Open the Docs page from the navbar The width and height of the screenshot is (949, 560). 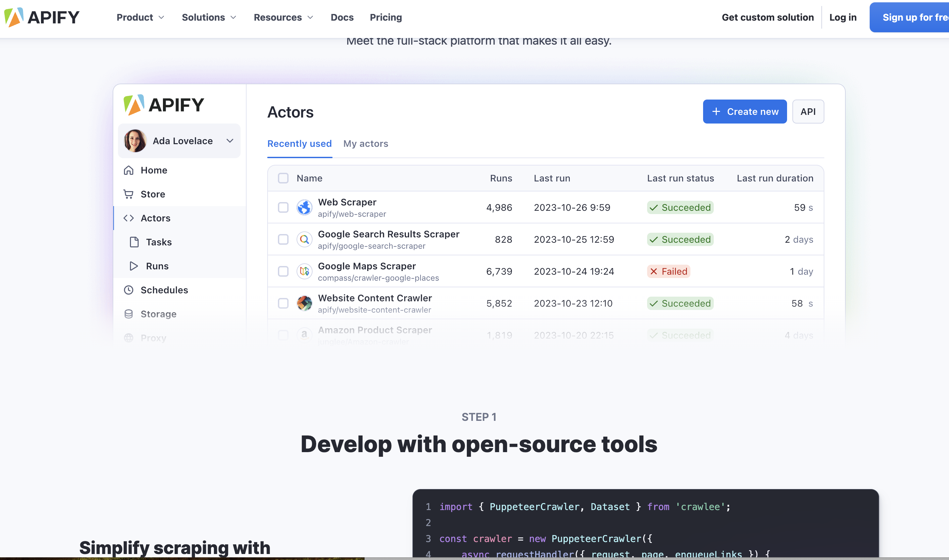point(342,17)
